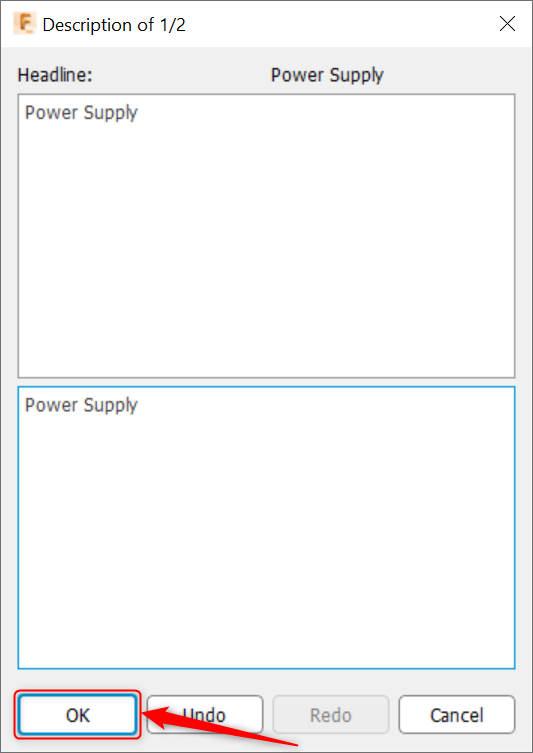The image size is (533, 753).
Task: Click the "Description of 1/2" title text
Action: pyautogui.click(x=114, y=24)
